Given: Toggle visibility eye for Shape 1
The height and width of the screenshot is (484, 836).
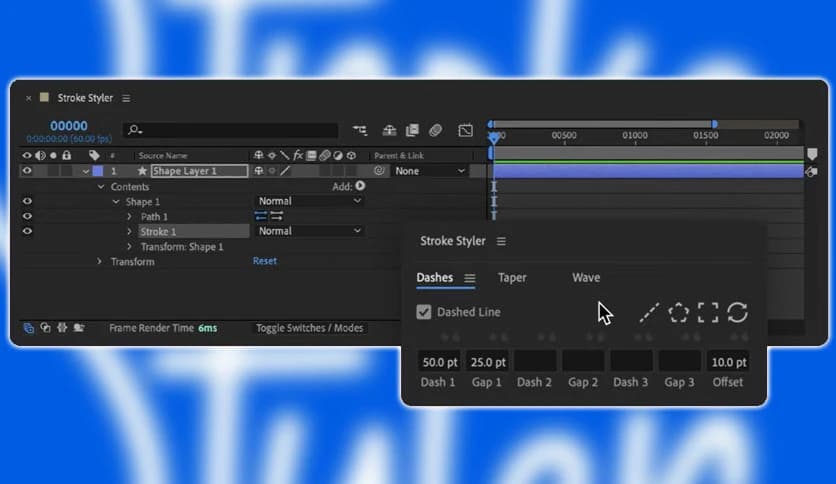Looking at the screenshot, I should click(27, 201).
